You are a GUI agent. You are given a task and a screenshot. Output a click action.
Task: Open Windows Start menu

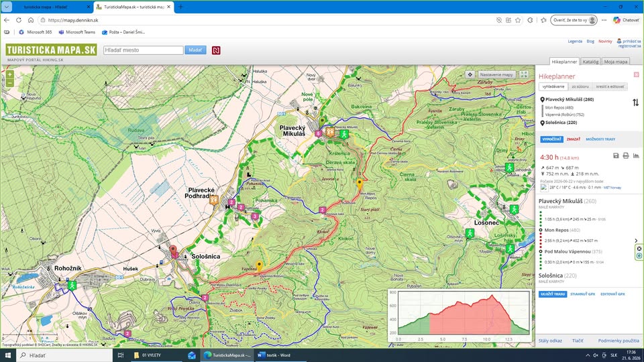pyautogui.click(x=8, y=355)
